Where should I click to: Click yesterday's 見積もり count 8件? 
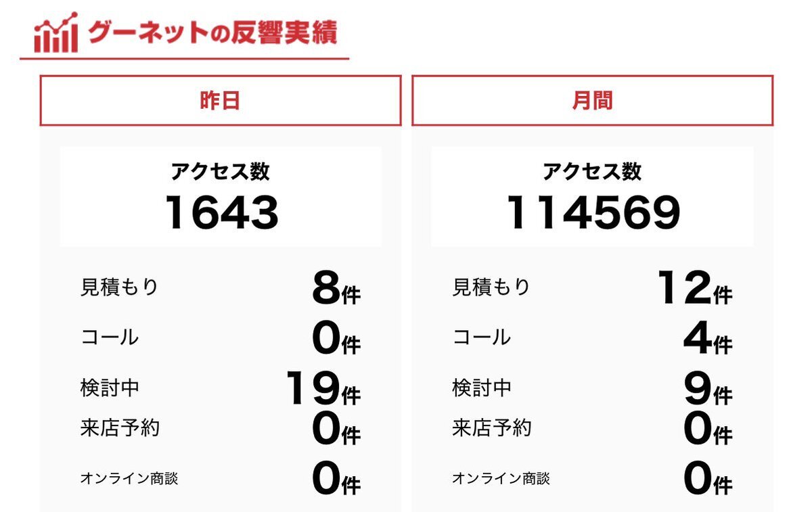pos(336,287)
